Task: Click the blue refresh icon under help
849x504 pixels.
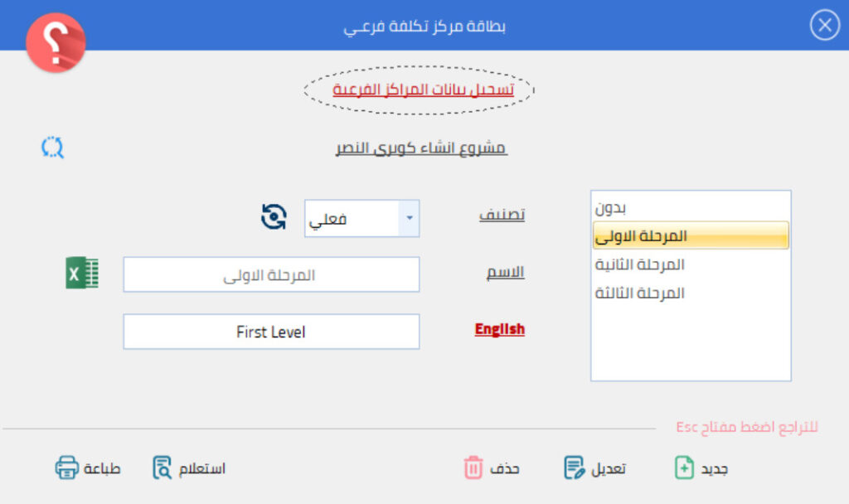Action: tap(52, 148)
